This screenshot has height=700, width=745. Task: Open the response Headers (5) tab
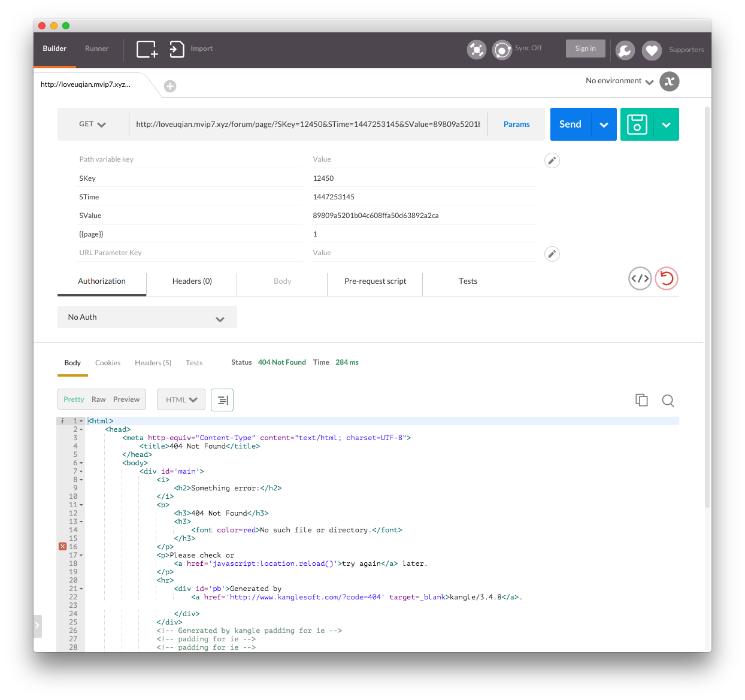(153, 363)
